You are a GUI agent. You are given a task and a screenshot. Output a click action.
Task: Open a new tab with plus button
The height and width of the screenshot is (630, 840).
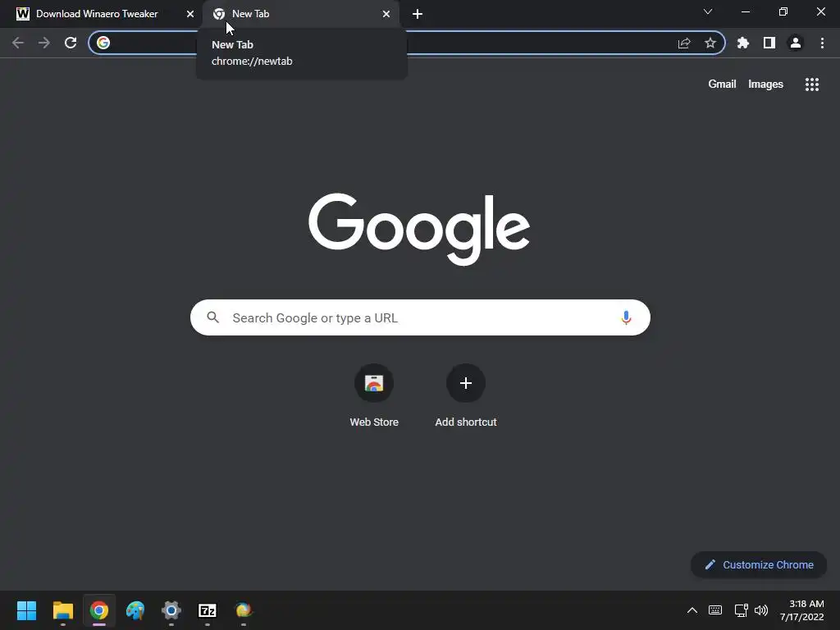418,14
